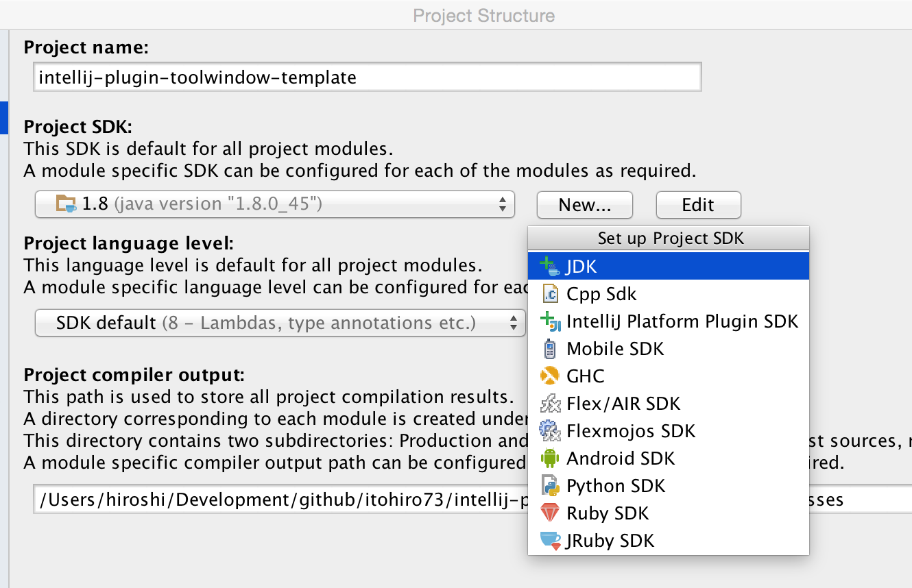The image size is (912, 588).
Task: Open the Project language level dropdown
Action: (274, 322)
